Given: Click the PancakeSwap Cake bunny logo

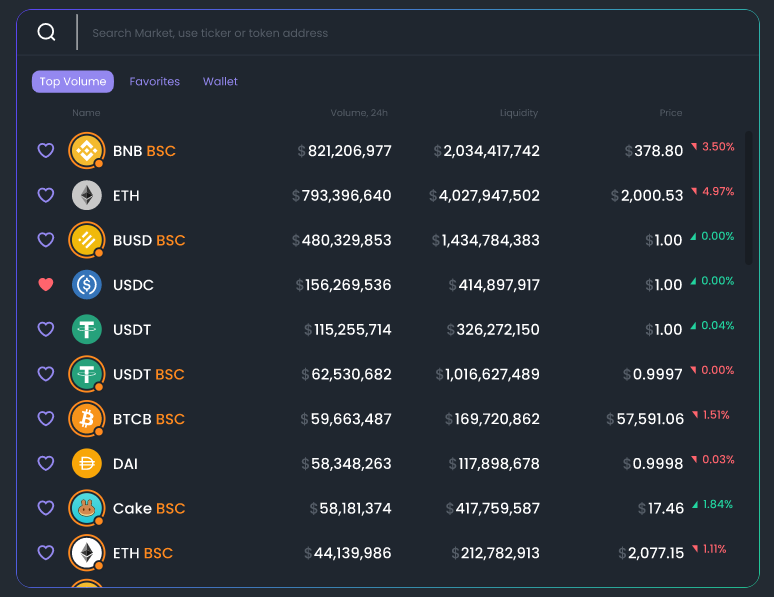Looking at the screenshot, I should coord(87,508).
